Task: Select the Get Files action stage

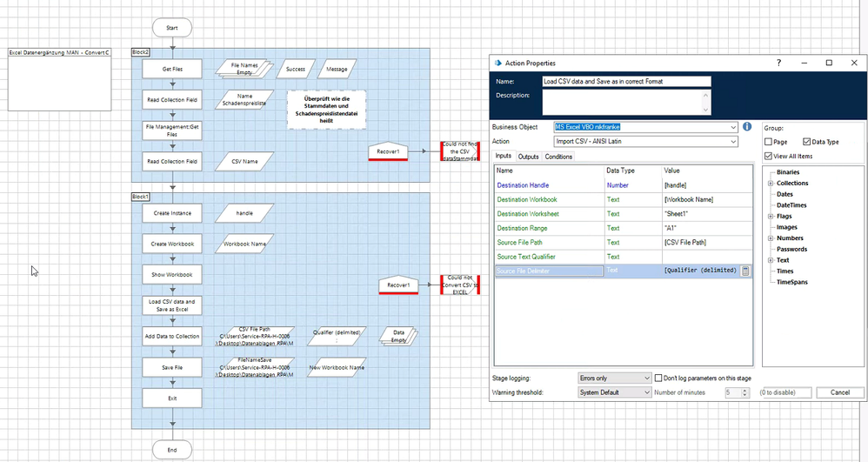Action: click(x=172, y=70)
